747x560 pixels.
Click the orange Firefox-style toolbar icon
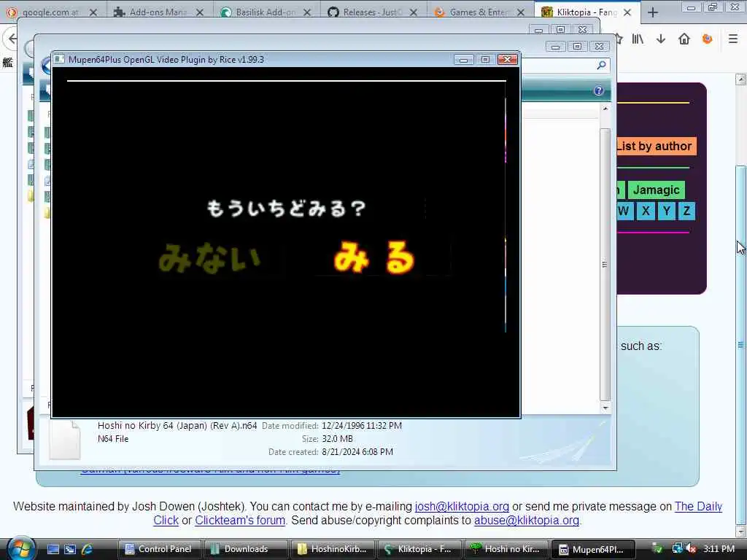tap(708, 39)
